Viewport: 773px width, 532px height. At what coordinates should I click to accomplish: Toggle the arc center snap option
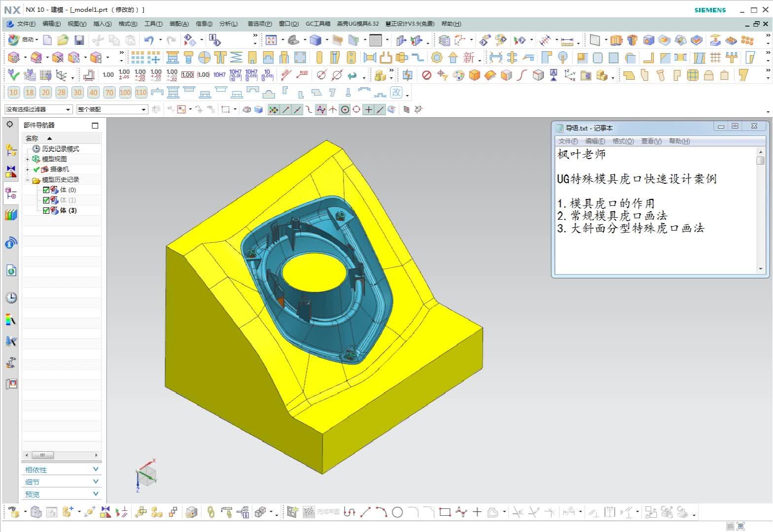tap(345, 109)
